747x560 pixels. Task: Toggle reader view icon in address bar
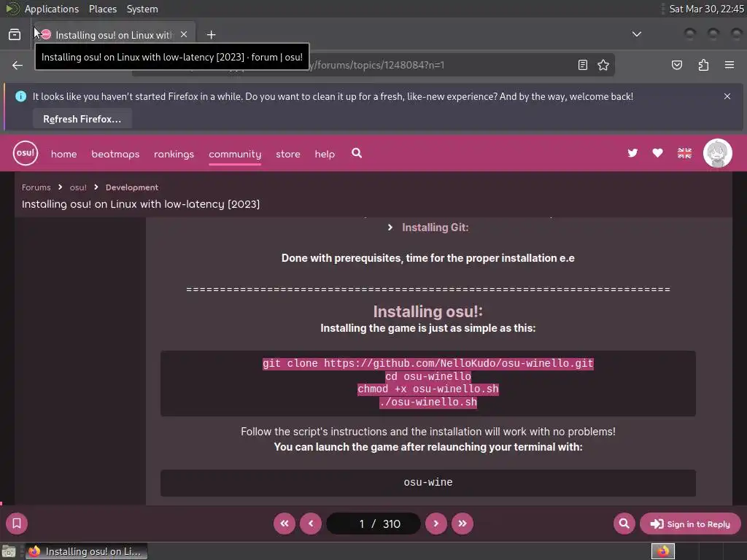tap(582, 65)
